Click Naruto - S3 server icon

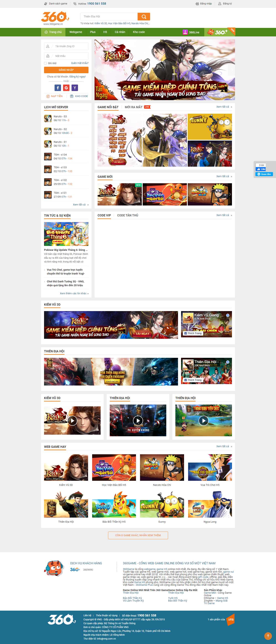(48, 119)
